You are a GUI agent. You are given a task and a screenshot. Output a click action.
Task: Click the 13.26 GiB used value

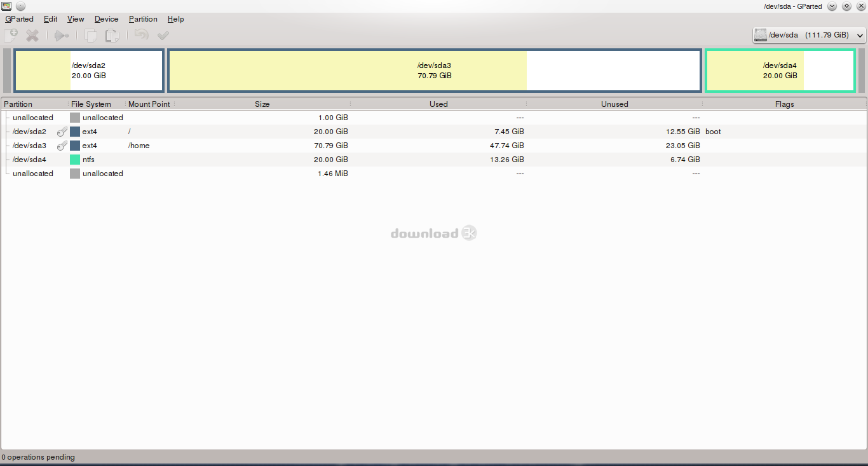(x=508, y=160)
